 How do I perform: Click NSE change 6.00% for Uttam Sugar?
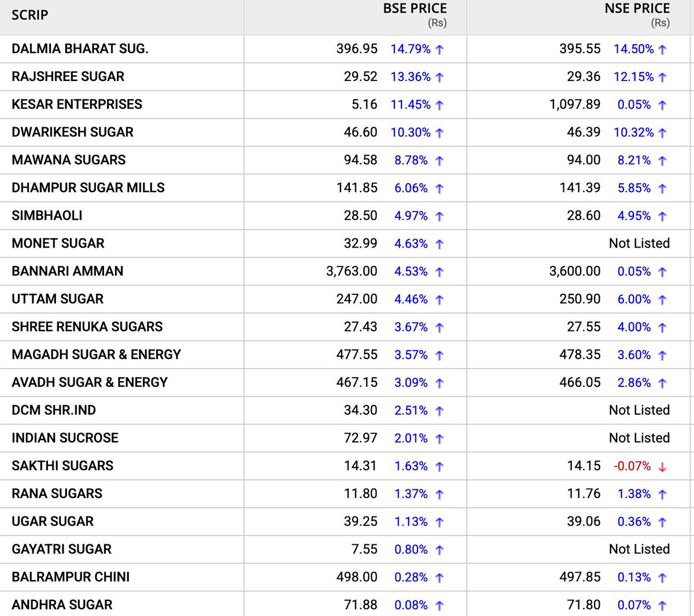pyautogui.click(x=634, y=298)
